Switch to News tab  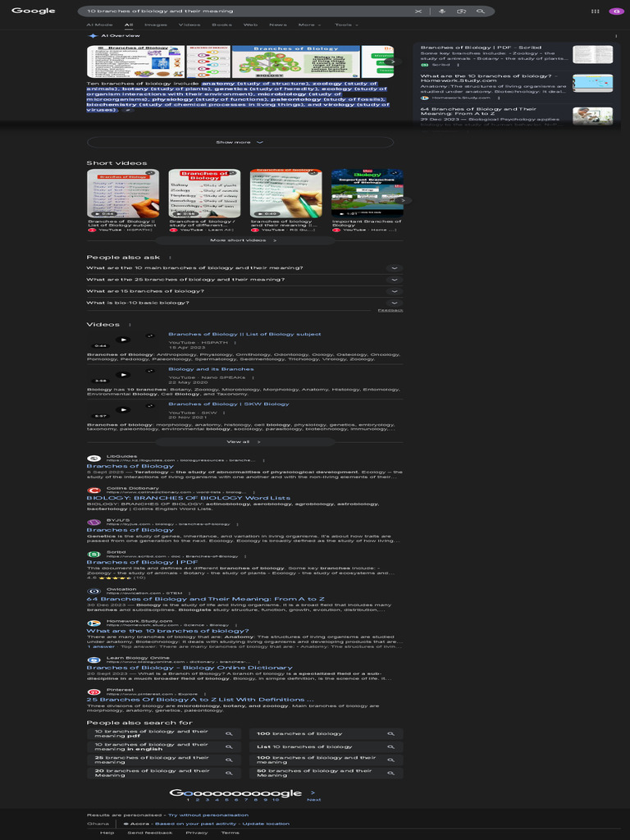[278, 25]
